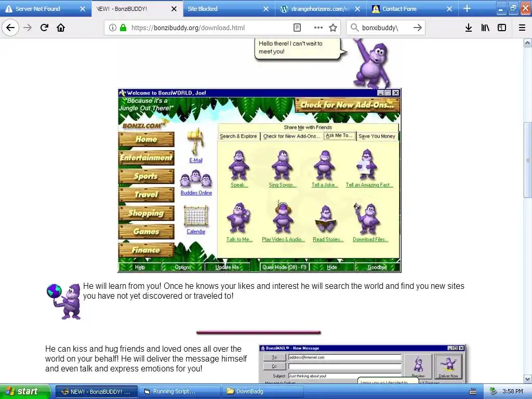Viewport: 532px width, 399px height.
Task: Open page actions three-dot menu
Action: (318, 28)
